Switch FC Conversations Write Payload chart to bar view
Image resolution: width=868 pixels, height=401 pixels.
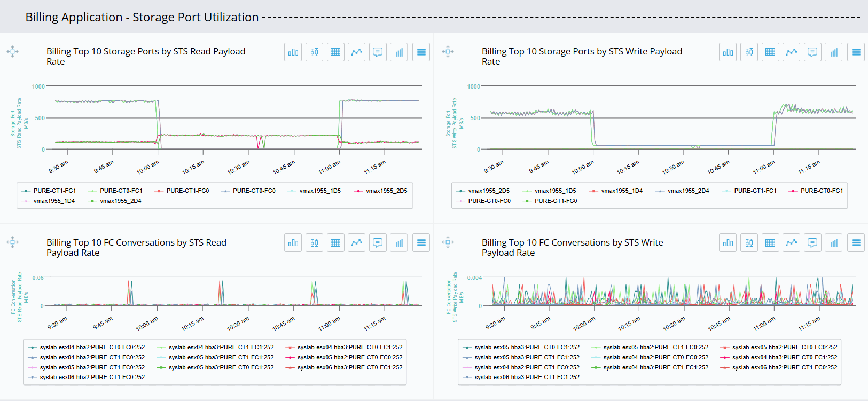pyautogui.click(x=728, y=243)
